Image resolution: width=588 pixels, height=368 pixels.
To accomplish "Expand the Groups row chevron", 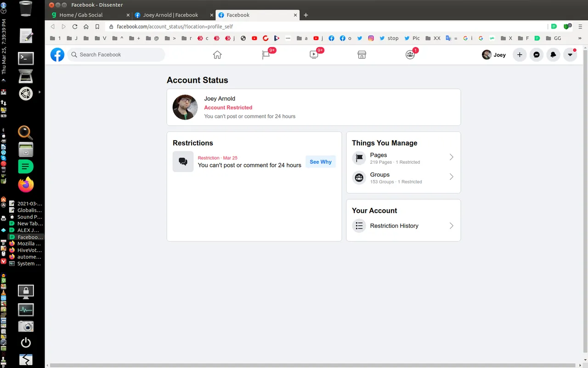I will coord(451,177).
